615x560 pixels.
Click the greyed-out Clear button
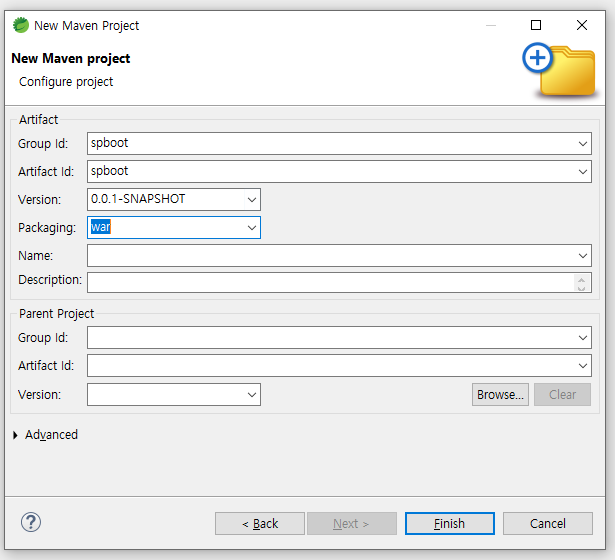pos(562,395)
